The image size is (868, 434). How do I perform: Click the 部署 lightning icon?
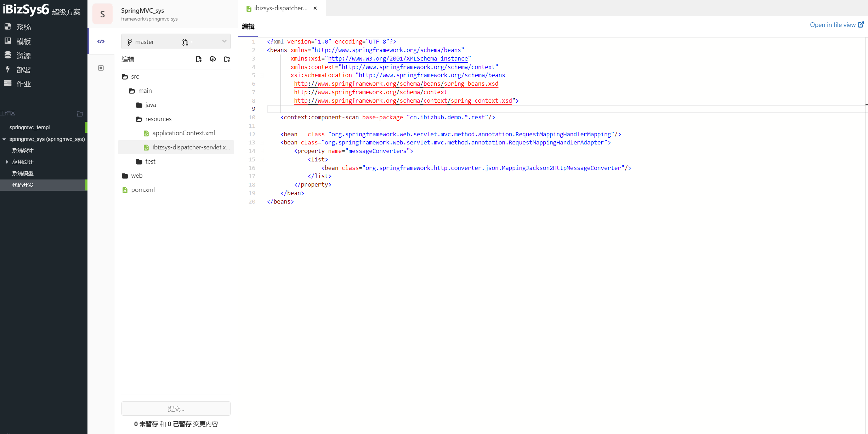click(8, 69)
